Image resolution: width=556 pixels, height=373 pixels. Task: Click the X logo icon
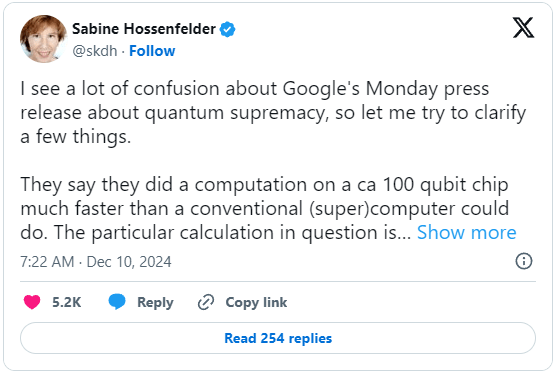tap(523, 28)
